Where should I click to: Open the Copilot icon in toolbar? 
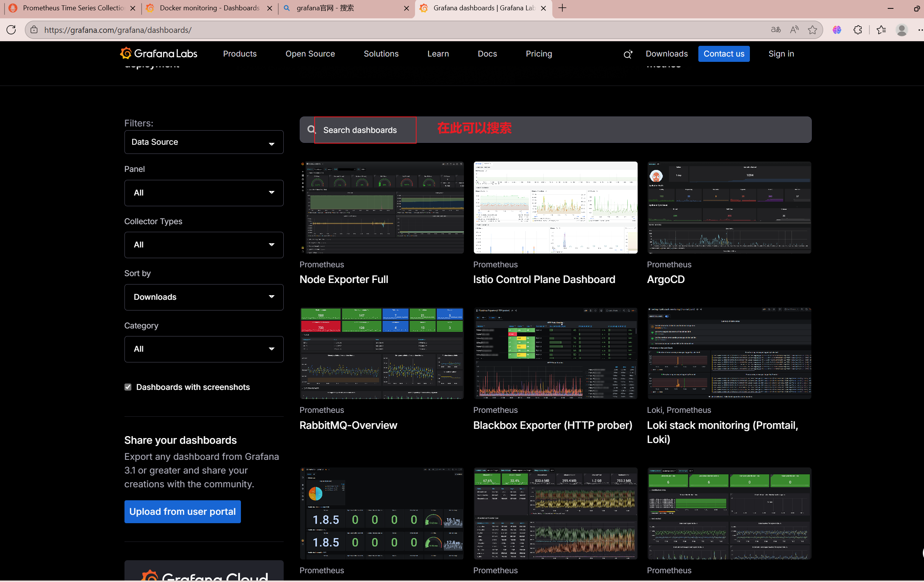837,29
